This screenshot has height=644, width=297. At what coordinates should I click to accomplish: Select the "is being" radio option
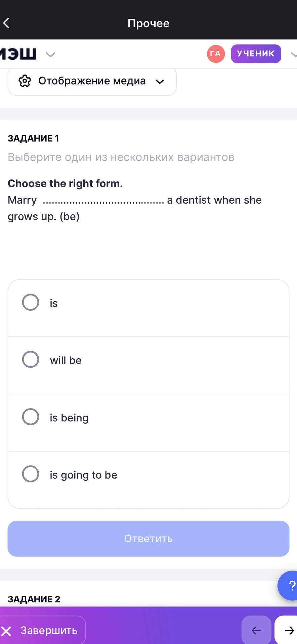tap(148, 423)
